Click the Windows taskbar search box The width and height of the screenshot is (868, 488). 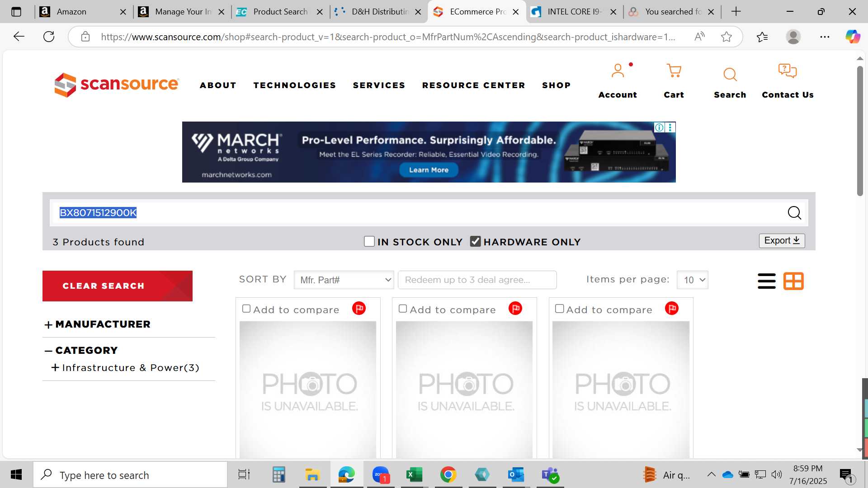pos(130,475)
